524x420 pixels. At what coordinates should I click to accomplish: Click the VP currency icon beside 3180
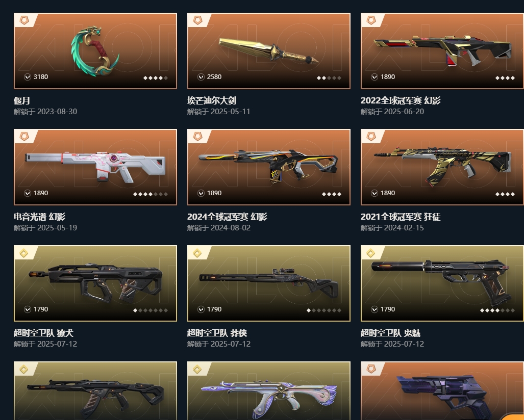tap(28, 77)
